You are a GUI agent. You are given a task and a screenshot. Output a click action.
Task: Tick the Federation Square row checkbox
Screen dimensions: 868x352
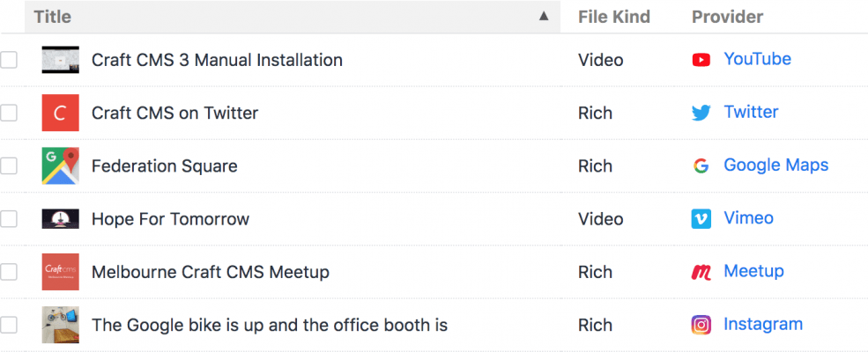[9, 165]
